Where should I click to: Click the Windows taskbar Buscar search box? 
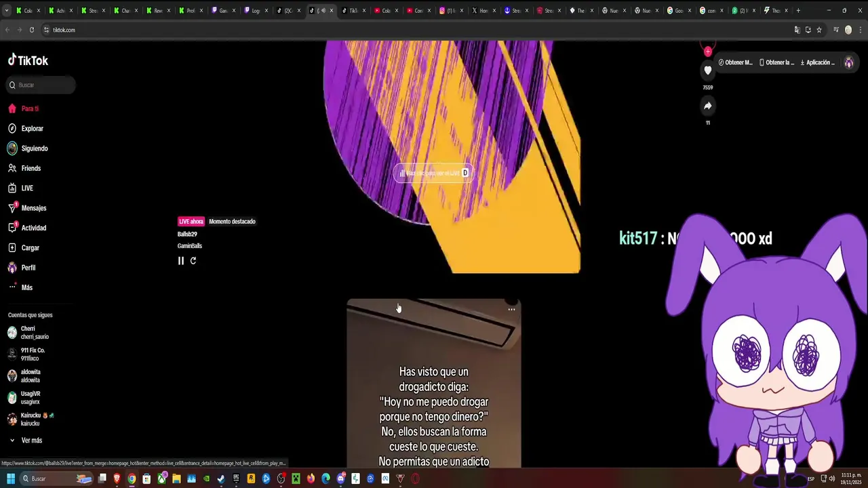tap(56, 479)
